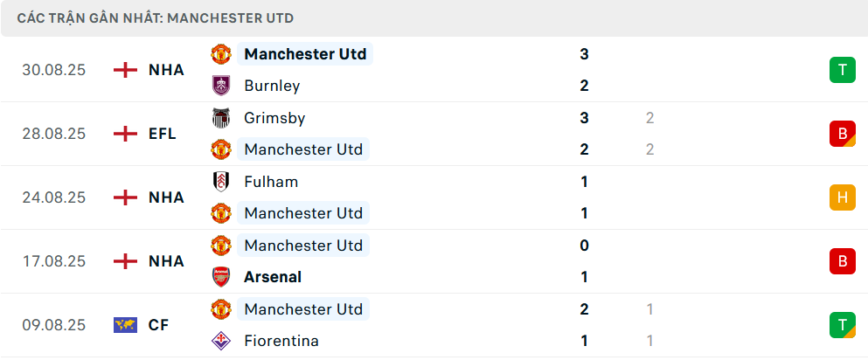Viewport: 868px width, 360px height.
Task: Open the Burnley team link
Action: tap(272, 86)
